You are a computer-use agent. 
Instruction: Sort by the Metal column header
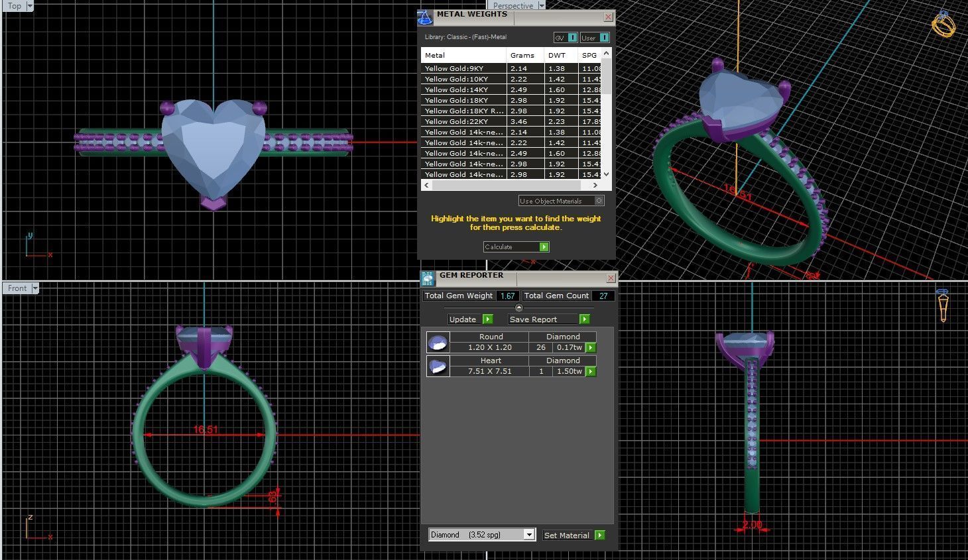click(463, 56)
